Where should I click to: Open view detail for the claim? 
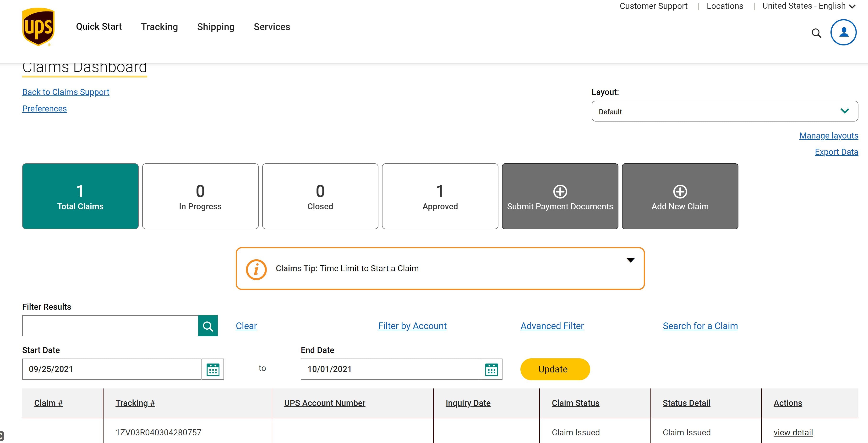click(x=793, y=432)
